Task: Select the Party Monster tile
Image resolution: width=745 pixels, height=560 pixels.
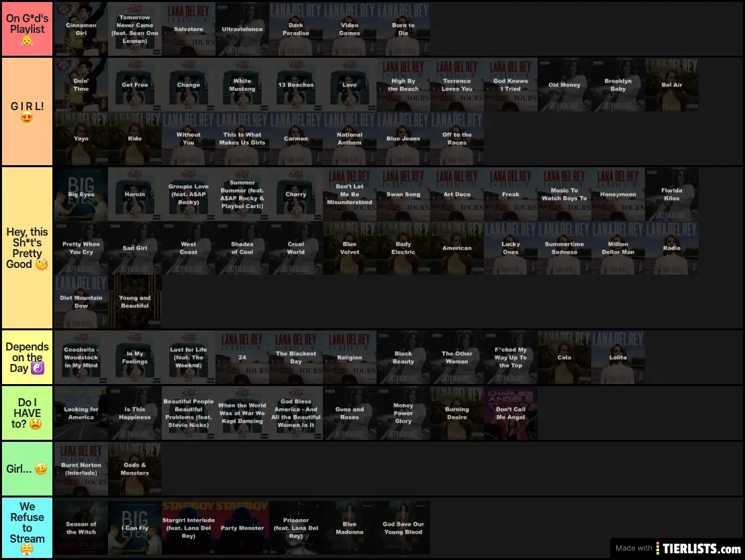Action: (x=242, y=528)
